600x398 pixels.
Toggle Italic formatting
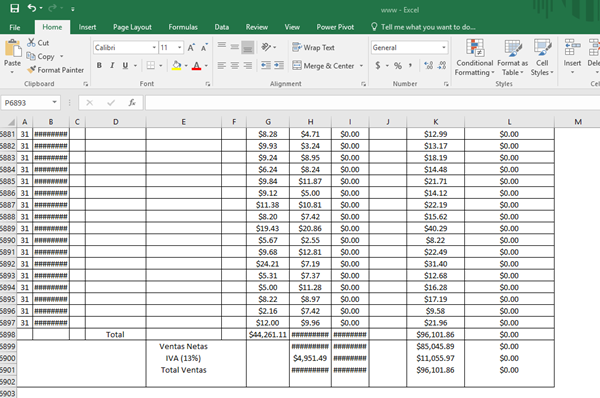coord(112,65)
